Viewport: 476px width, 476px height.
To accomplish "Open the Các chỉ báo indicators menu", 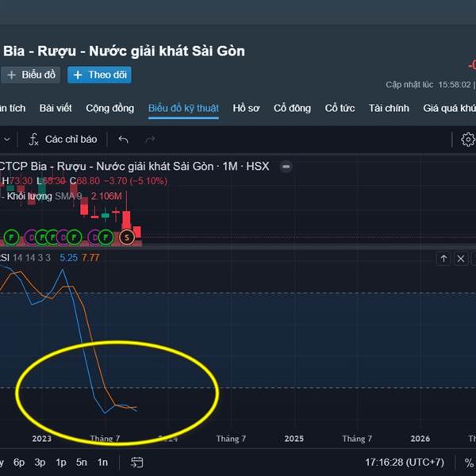I will coord(63,140).
